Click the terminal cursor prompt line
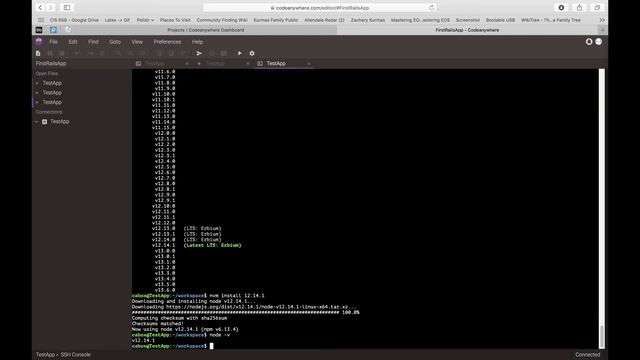The image size is (640, 360). pyautogui.click(x=172, y=346)
